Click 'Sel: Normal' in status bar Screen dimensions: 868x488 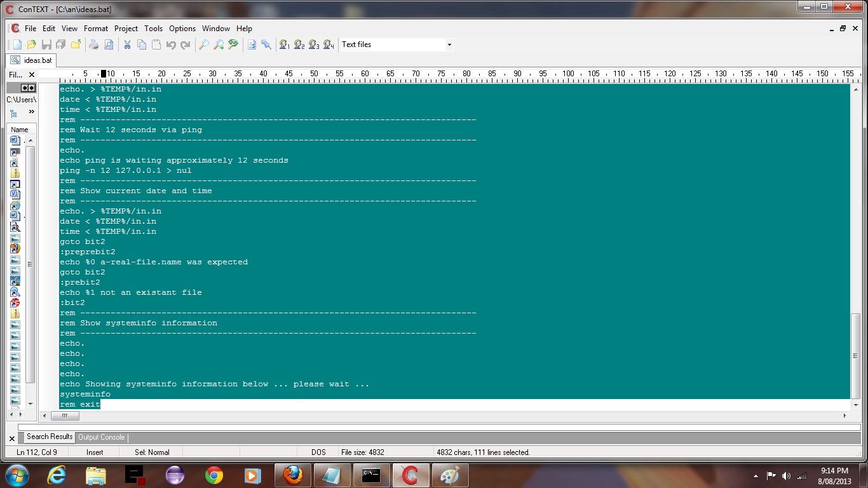(x=152, y=452)
